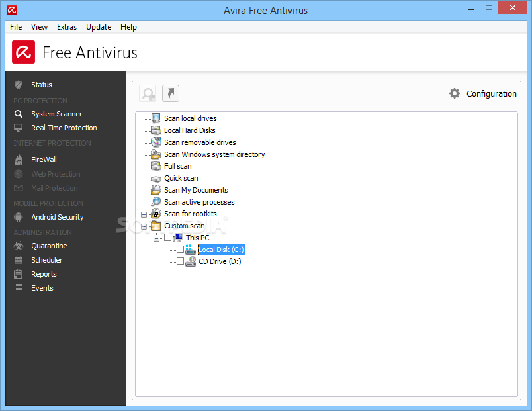Click the Scan for rootkits icon
The height and width of the screenshot is (411, 532).
tap(155, 214)
